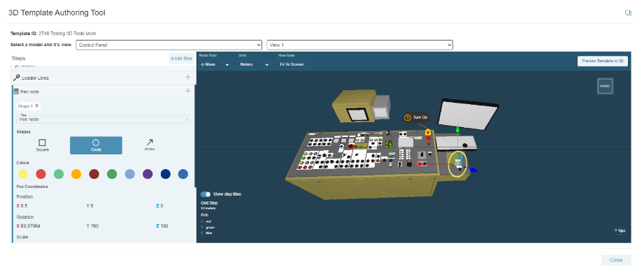644x269 pixels.
Task: Open the Meters units dropdown
Action: point(255,64)
